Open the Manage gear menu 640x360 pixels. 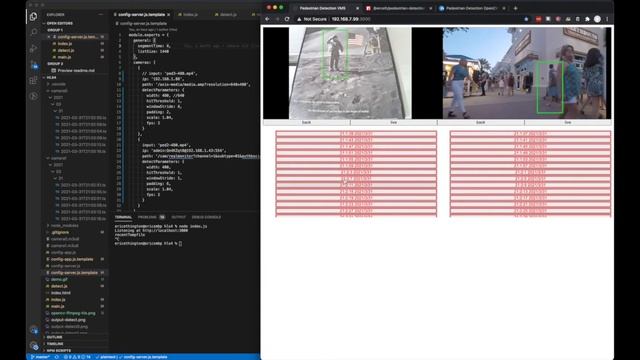34,346
